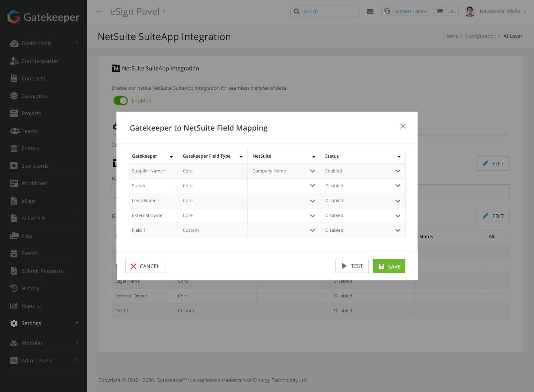This screenshot has width=534, height=392.
Task: Open the Projects sidebar icon
Action: click(x=14, y=113)
